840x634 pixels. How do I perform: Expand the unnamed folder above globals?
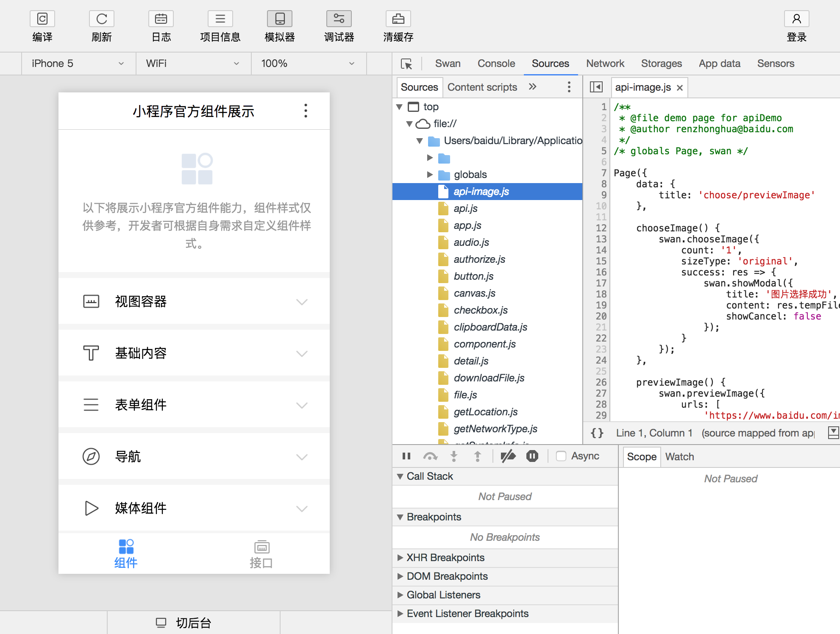click(430, 158)
